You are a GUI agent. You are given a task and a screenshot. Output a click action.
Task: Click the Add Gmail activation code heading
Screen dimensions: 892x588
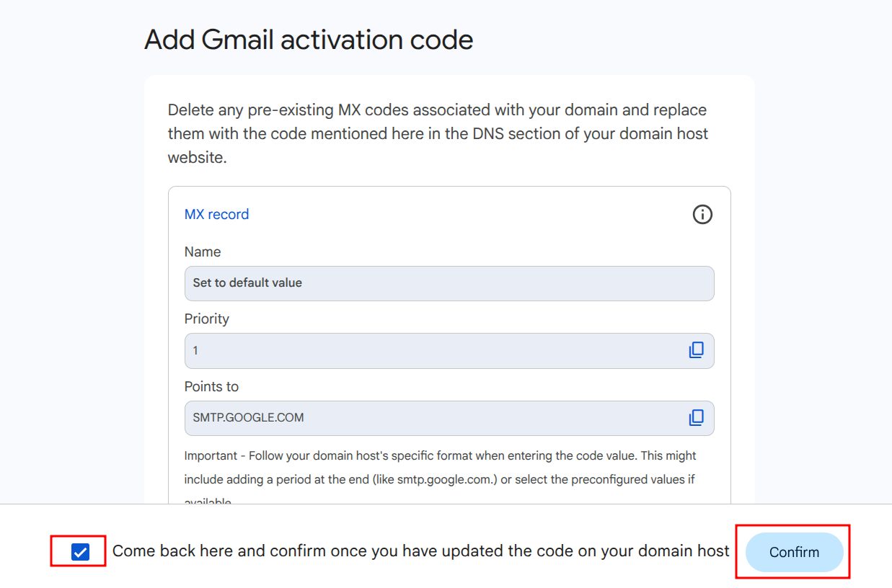pos(309,40)
